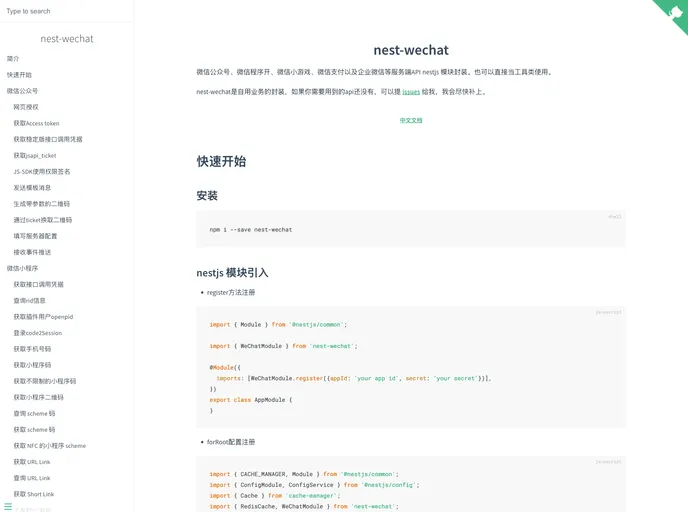The height and width of the screenshot is (512, 688).
Task: Click the 'import { Cache } from cache-manager' line
Action: (x=275, y=496)
